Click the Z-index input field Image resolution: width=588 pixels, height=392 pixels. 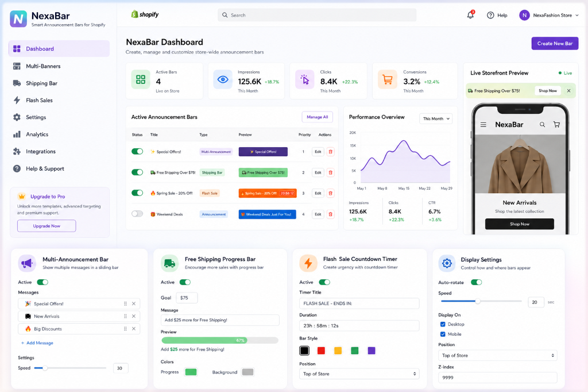498,378
